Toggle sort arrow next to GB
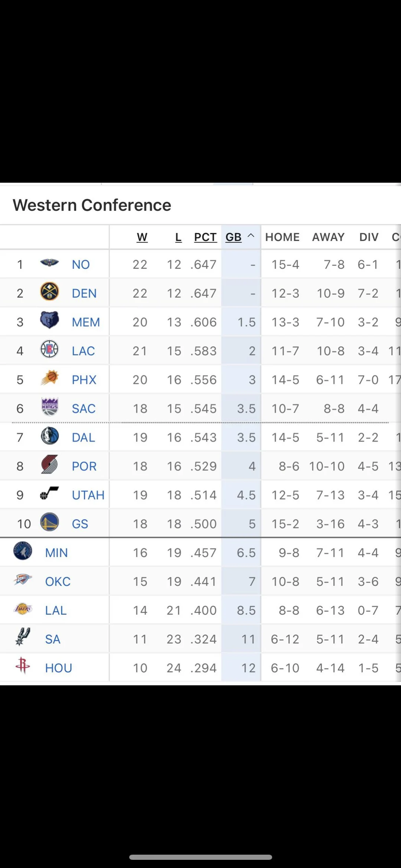This screenshot has width=401, height=868. 251,235
